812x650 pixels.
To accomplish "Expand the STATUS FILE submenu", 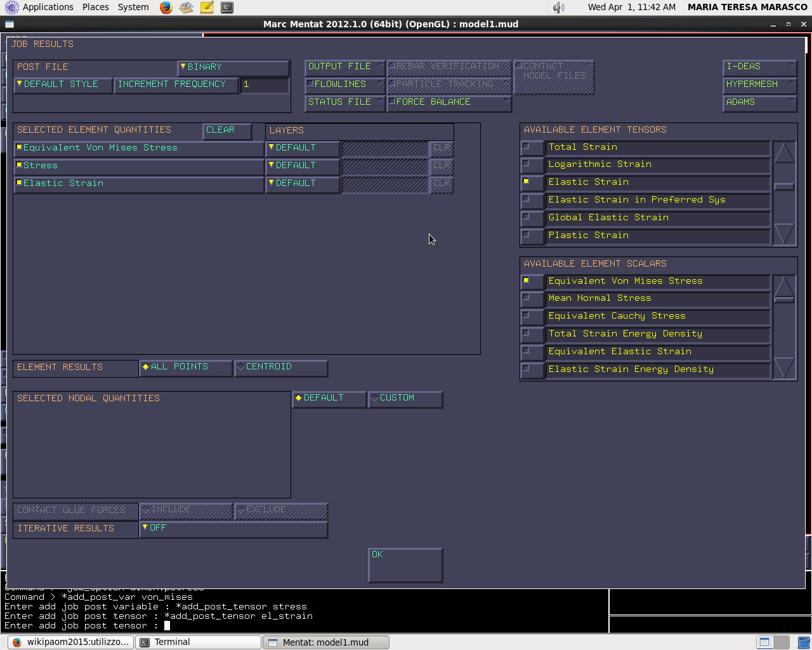I will [x=345, y=102].
